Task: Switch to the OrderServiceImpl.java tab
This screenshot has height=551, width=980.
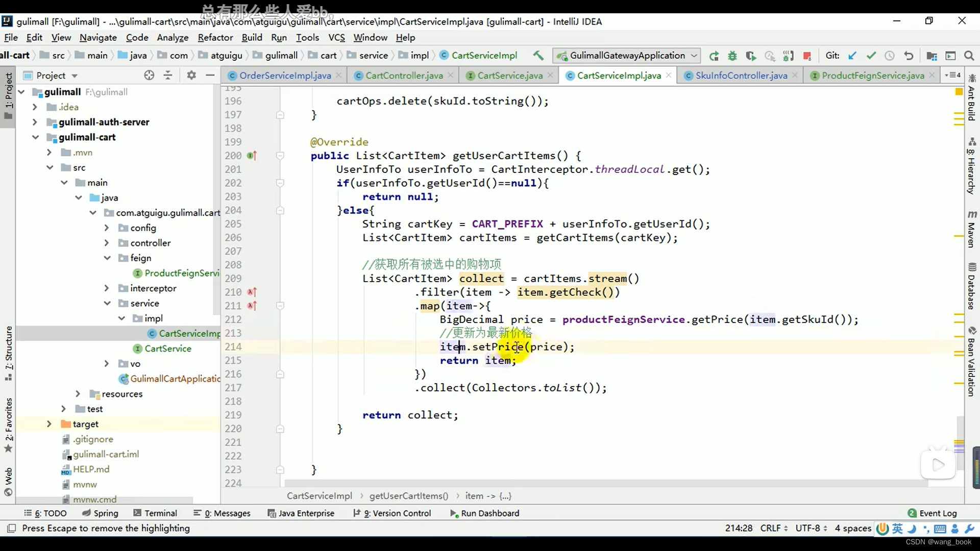Action: 285,76
